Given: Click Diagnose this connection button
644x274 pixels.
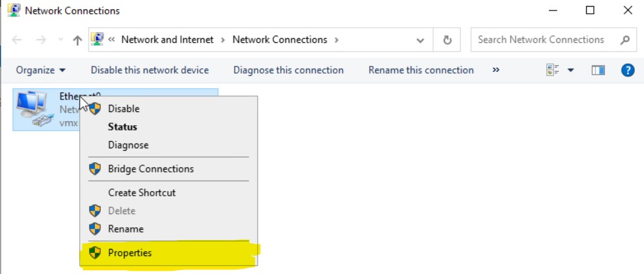Looking at the screenshot, I should click(x=288, y=70).
